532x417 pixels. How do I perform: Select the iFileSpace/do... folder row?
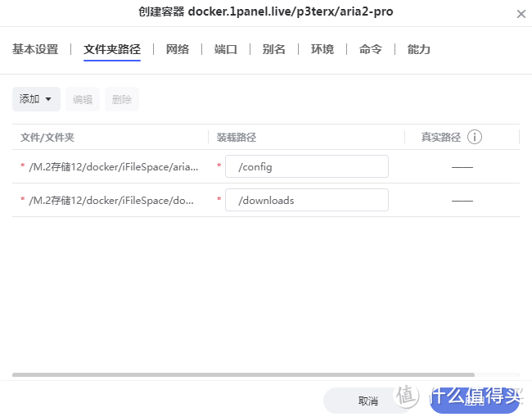[266, 200]
